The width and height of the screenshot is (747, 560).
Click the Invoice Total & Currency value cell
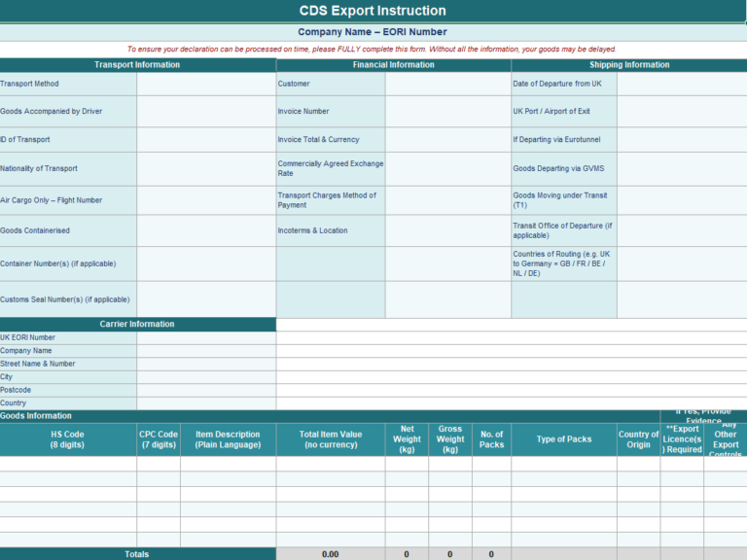coord(447,140)
